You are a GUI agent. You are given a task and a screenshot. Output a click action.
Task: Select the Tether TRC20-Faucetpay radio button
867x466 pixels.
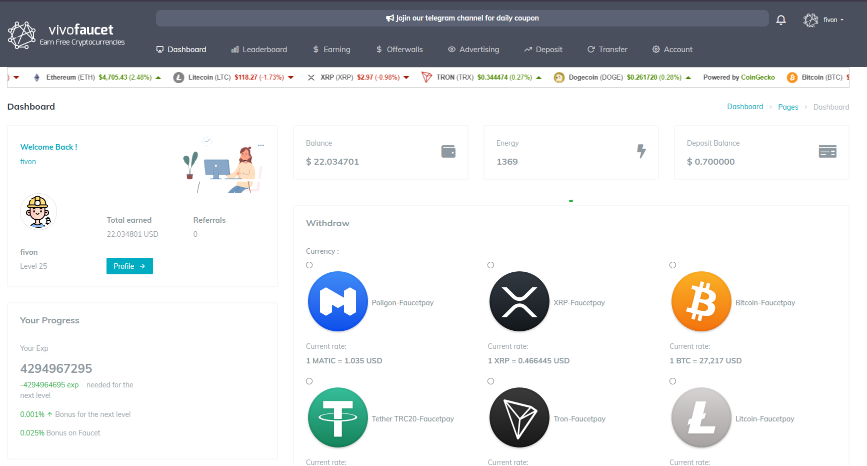tap(309, 381)
